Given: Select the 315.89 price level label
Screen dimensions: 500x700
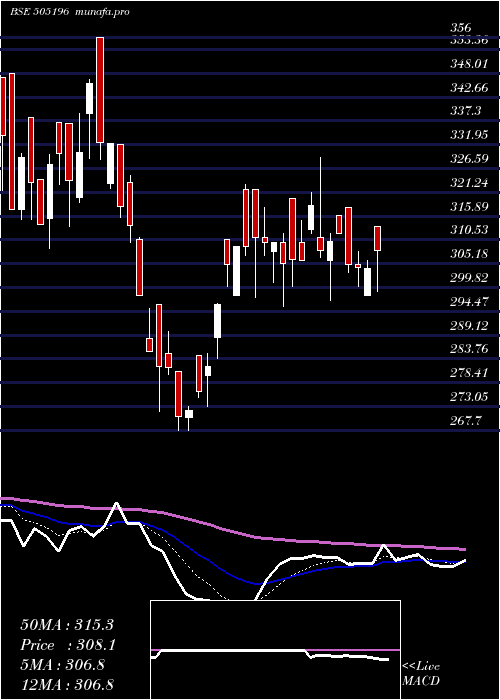Looking at the screenshot, I should pyautogui.click(x=469, y=207).
